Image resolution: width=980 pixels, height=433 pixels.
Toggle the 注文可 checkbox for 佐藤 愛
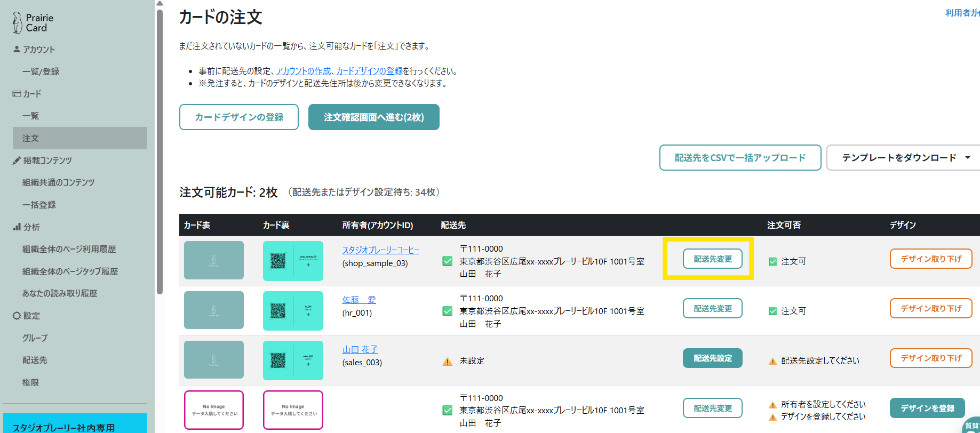click(x=772, y=311)
